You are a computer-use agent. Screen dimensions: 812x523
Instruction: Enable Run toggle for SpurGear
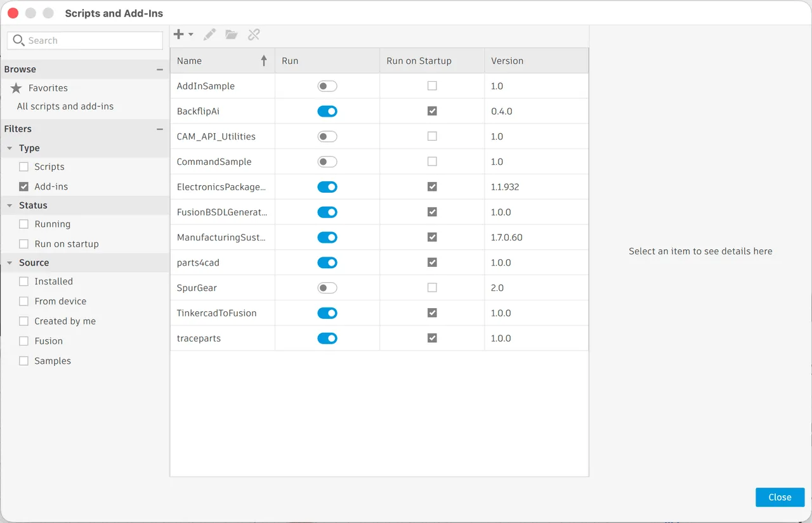coord(327,288)
